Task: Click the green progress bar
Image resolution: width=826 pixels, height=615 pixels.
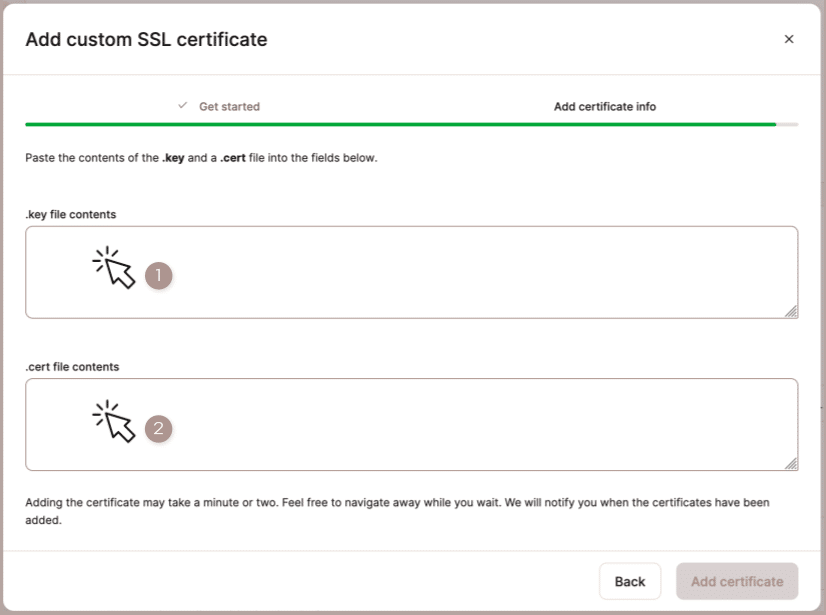Action: (x=400, y=124)
